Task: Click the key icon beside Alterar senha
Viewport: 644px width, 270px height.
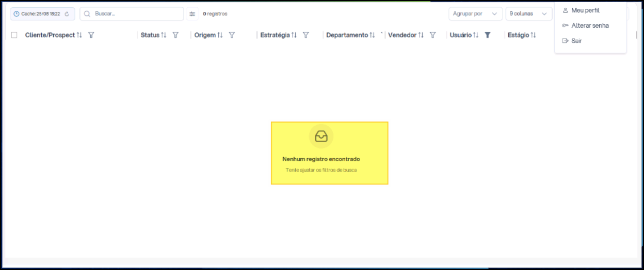Action: [x=565, y=25]
